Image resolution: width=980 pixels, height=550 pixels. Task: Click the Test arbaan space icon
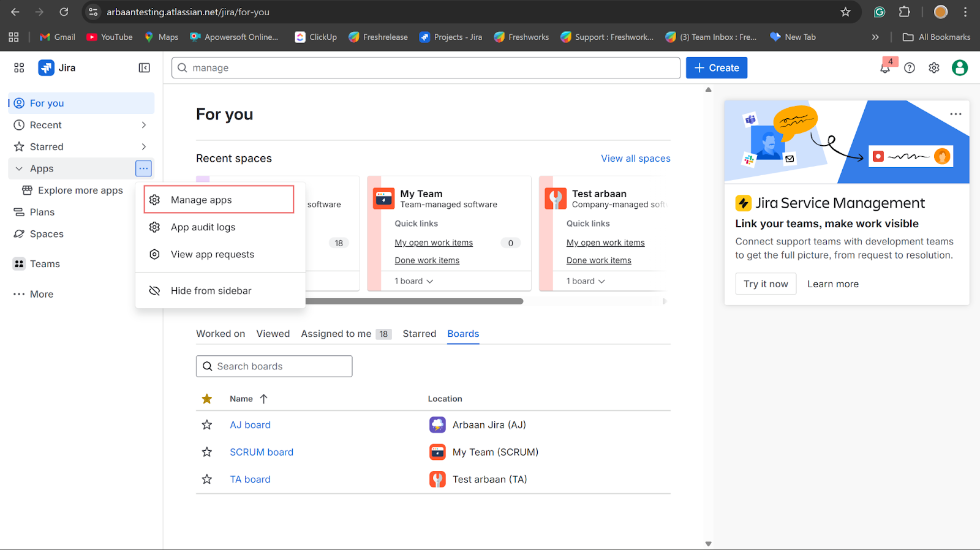[x=556, y=198]
